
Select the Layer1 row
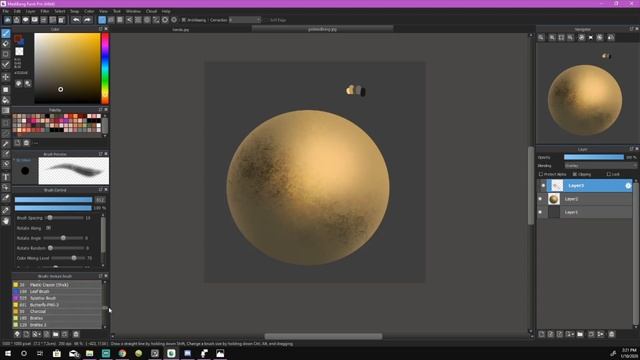click(x=585, y=212)
